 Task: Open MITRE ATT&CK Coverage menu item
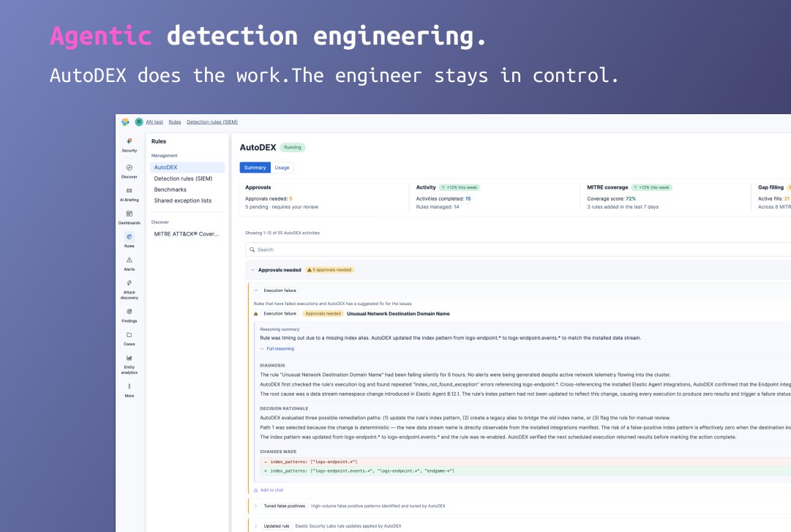pyautogui.click(x=187, y=234)
